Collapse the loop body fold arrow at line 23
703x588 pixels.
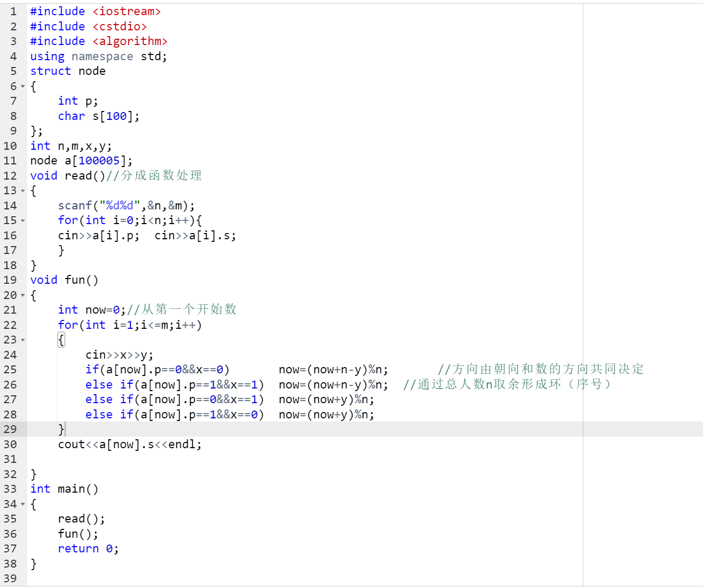23,340
